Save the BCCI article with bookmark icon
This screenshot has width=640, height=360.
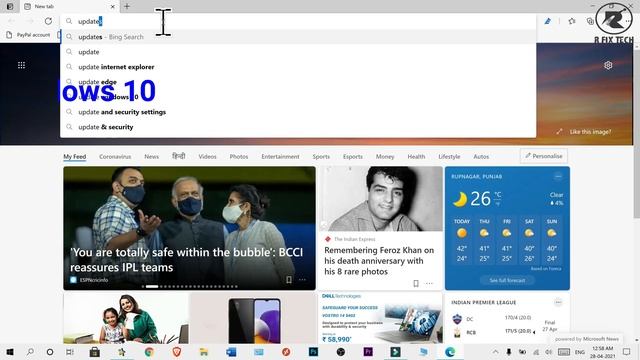pyautogui.click(x=289, y=280)
